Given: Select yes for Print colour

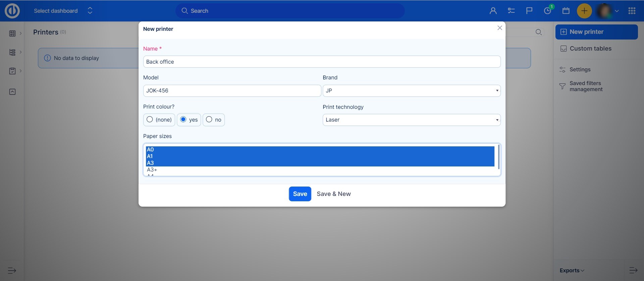Looking at the screenshot, I should 183,120.
